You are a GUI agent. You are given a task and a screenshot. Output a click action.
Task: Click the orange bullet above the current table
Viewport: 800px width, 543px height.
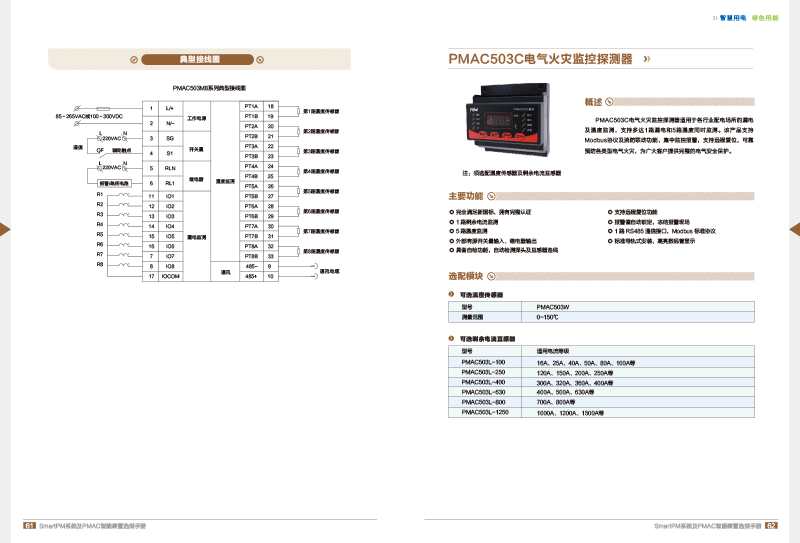450,340
